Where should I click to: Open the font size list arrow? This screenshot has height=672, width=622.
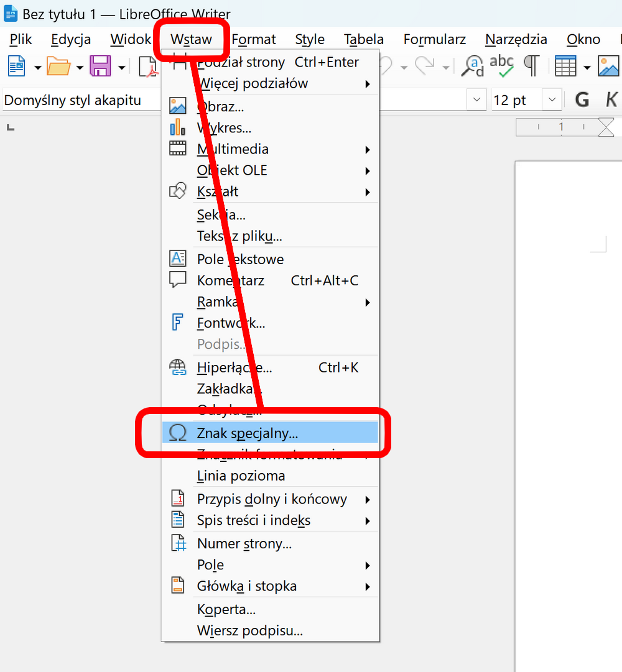(x=552, y=100)
